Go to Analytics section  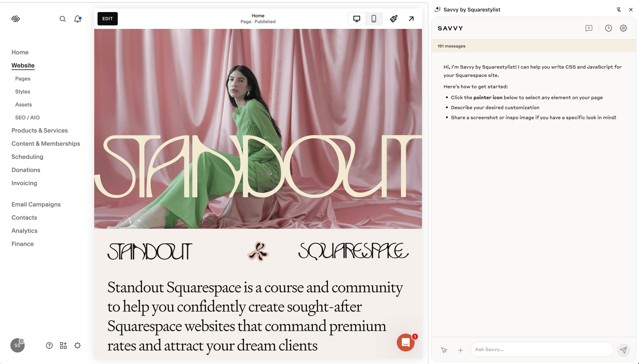click(x=24, y=231)
